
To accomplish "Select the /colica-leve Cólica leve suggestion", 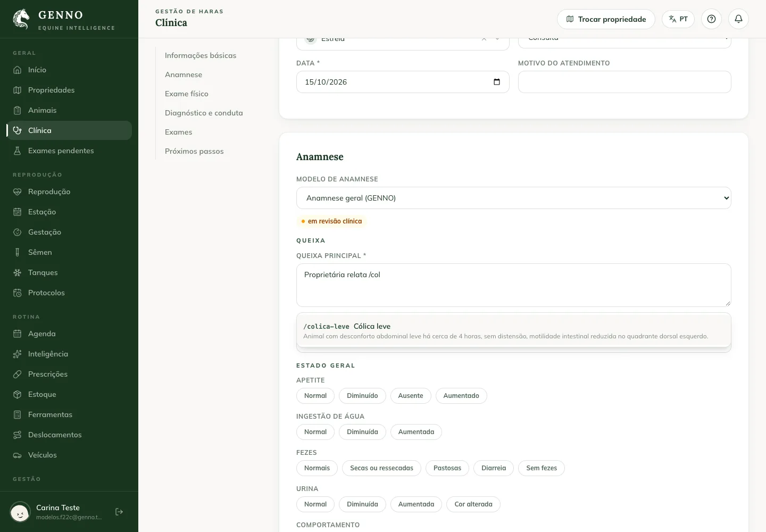I will pyautogui.click(x=514, y=331).
